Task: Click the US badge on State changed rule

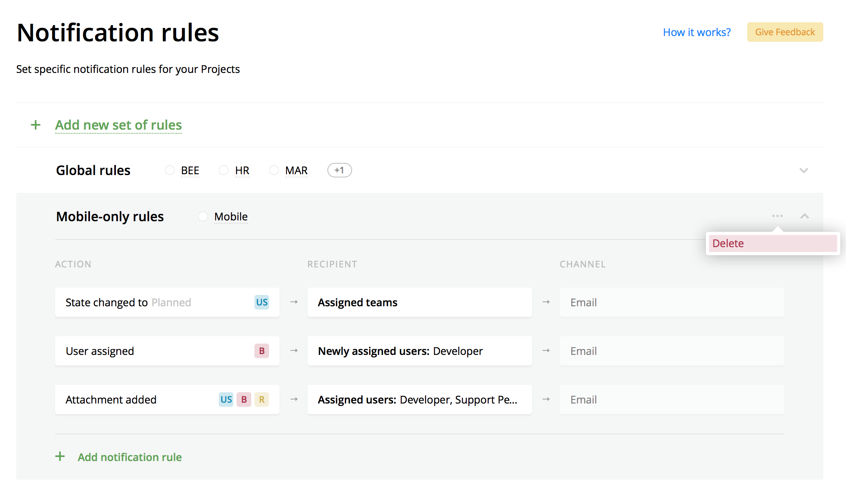Action: [x=262, y=302]
